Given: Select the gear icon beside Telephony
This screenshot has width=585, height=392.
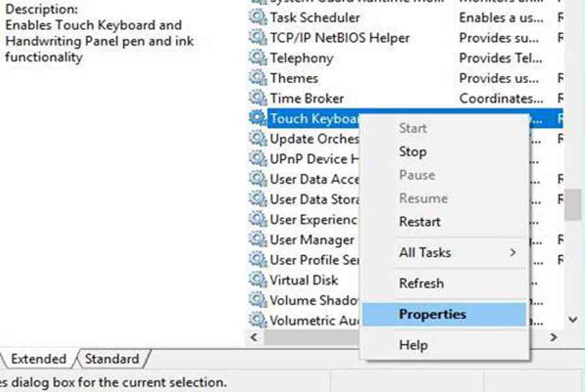Looking at the screenshot, I should (258, 58).
